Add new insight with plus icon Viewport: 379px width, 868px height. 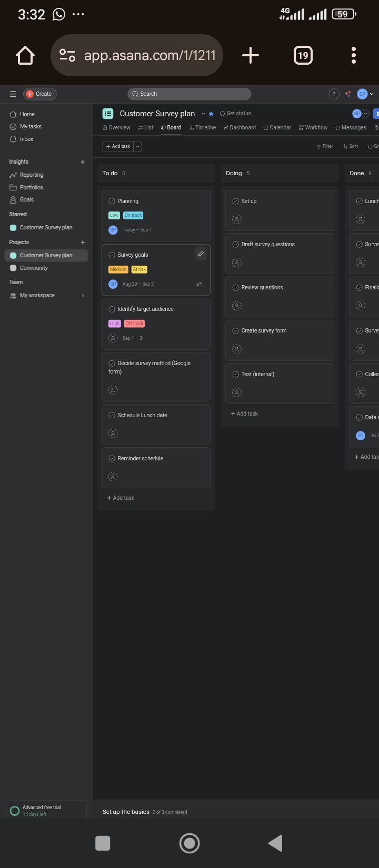(83, 162)
